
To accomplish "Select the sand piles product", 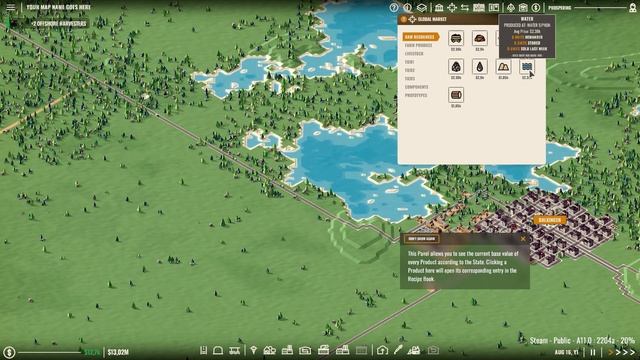I will click(x=503, y=66).
